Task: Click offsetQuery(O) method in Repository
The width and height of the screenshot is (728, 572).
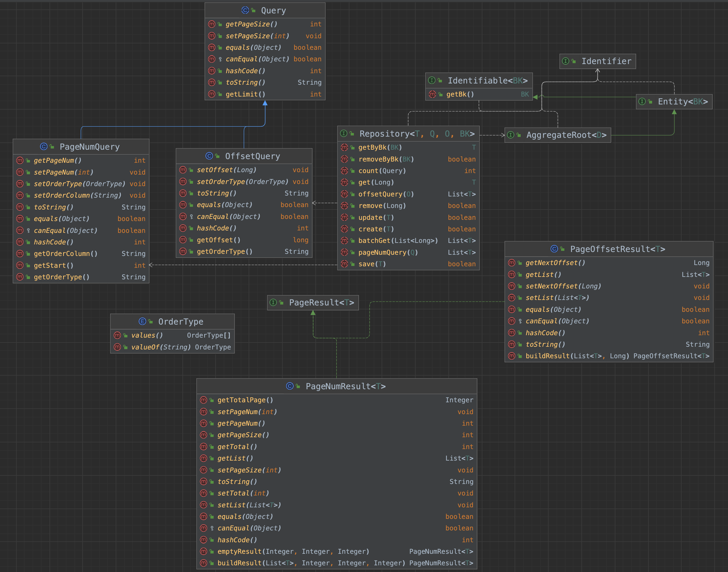Action: click(386, 194)
